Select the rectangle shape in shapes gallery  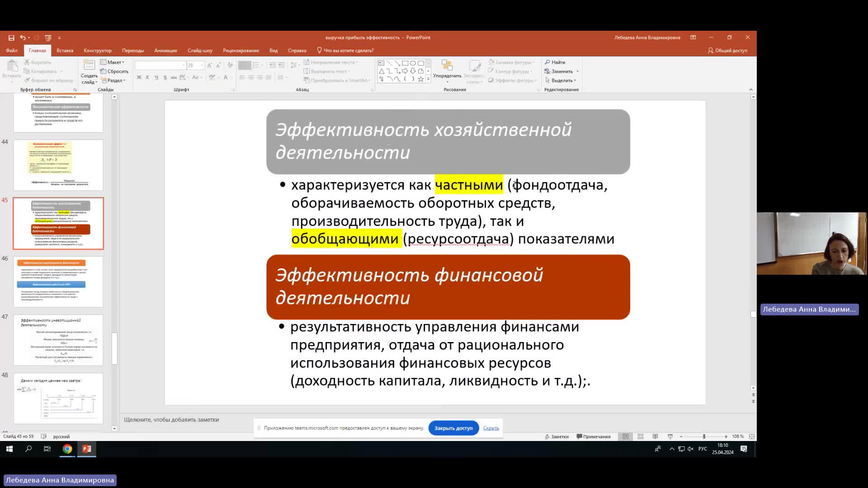pyautogui.click(x=405, y=63)
